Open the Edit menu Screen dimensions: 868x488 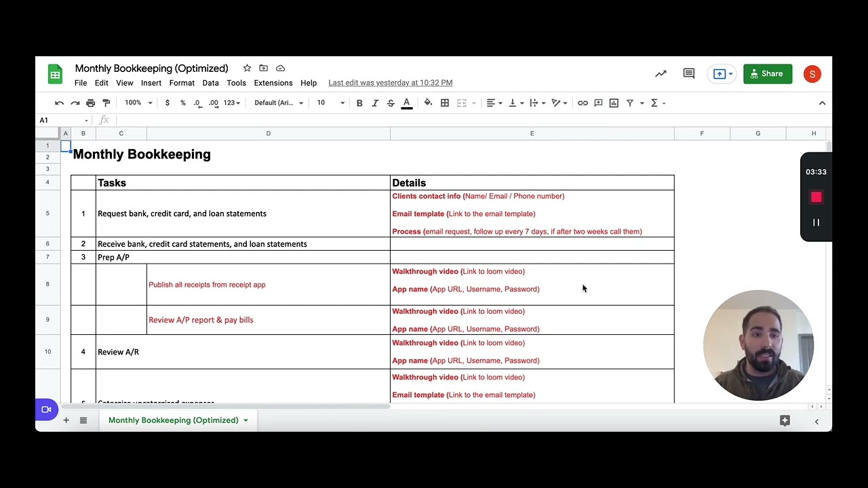click(x=102, y=83)
